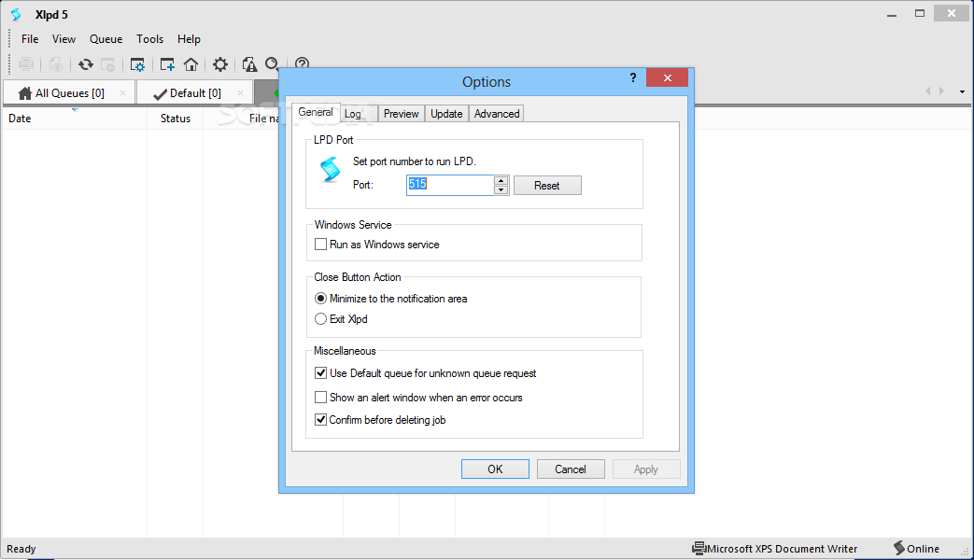
Task: Switch to the Advanced tab
Action: [x=497, y=114]
